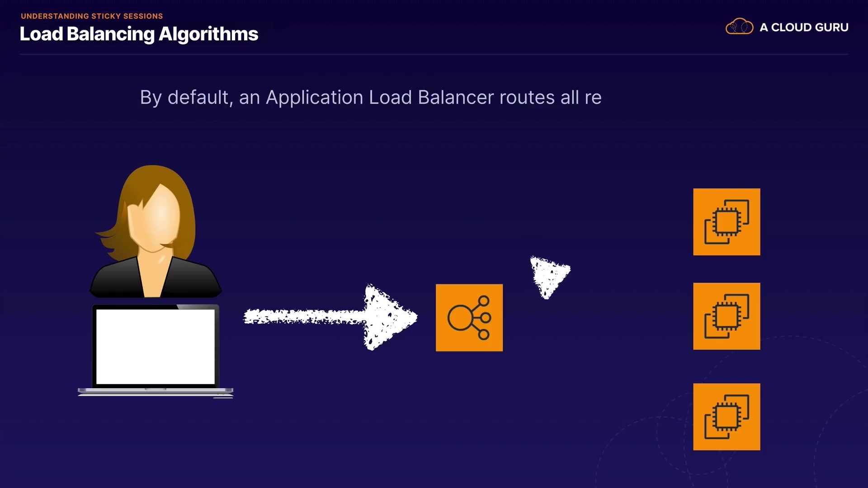Select the middle EC2 instance icon
Screen dimensions: 868x488
[x=726, y=316]
